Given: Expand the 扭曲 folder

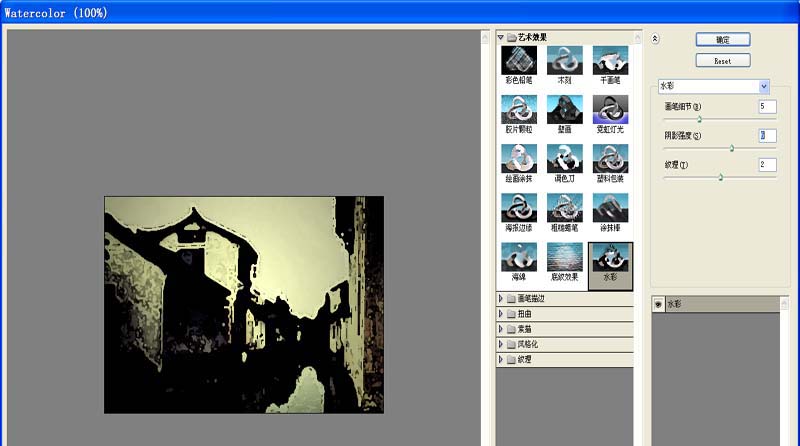Looking at the screenshot, I should click(x=501, y=314).
